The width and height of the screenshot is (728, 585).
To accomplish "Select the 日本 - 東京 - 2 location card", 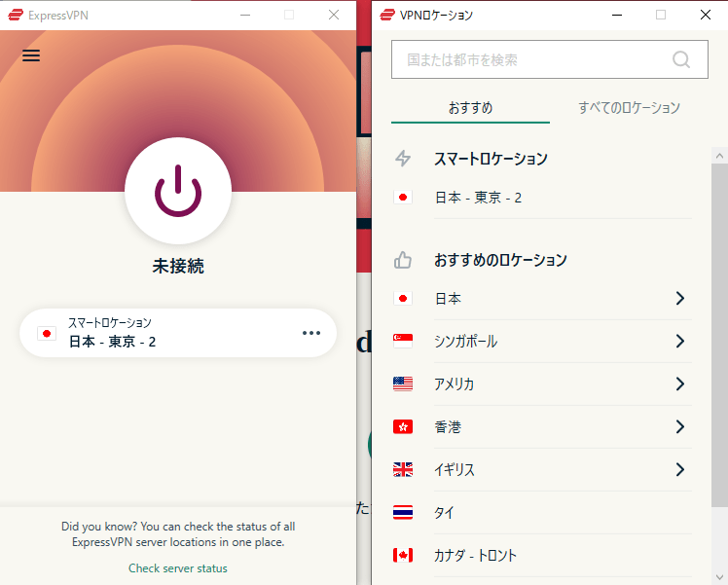I will point(178,333).
